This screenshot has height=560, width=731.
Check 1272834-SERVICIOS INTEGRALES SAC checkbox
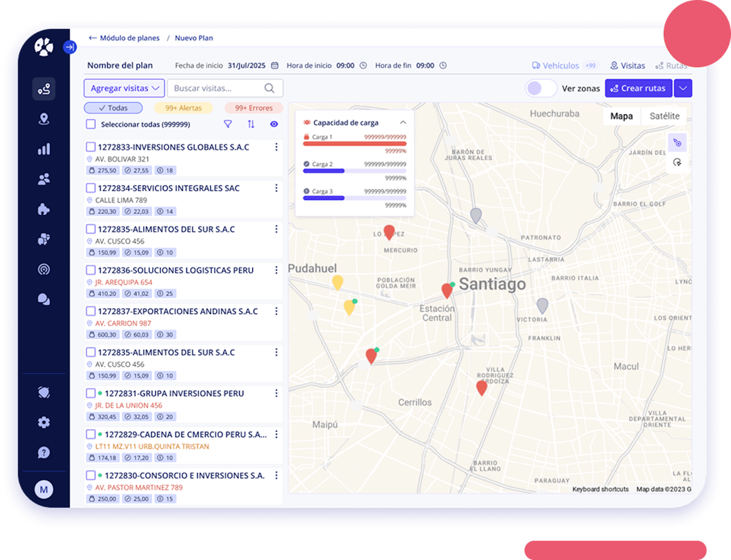(91, 188)
